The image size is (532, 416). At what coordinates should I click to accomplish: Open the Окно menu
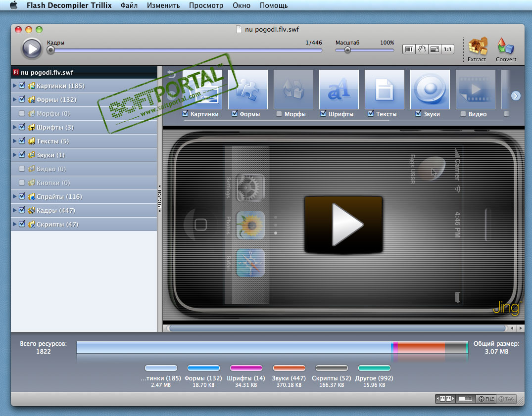pos(241,5)
